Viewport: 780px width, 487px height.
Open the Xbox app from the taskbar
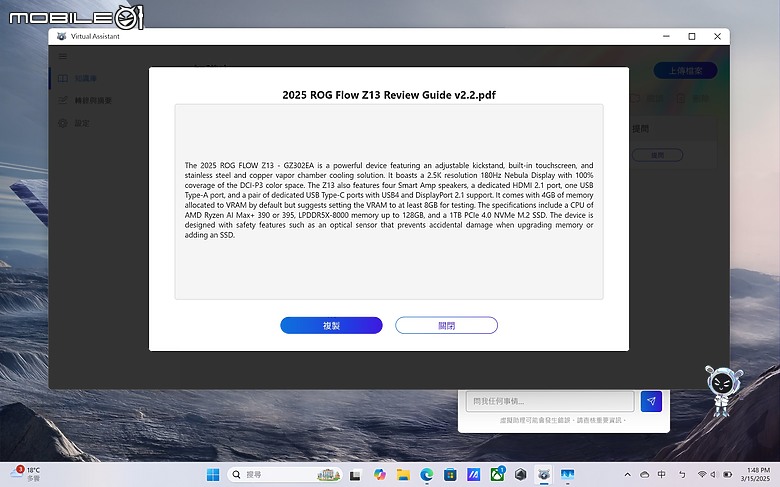(x=497, y=475)
